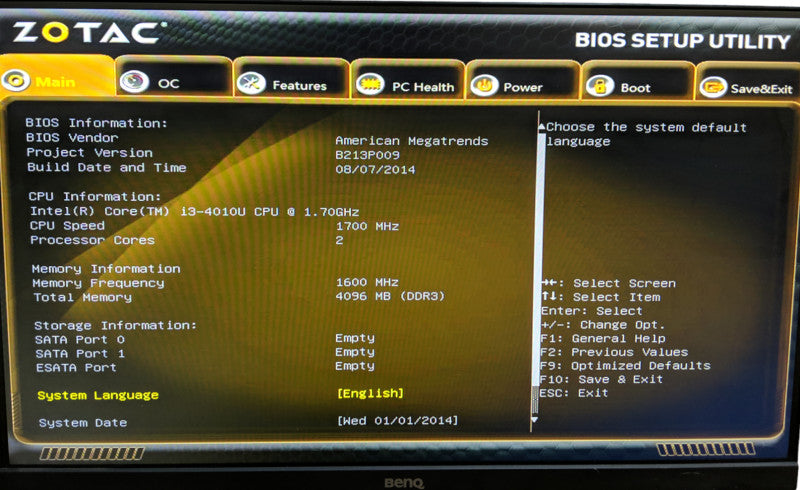Open the Boot tab
Viewport: 800px width, 490px height.
coord(638,82)
